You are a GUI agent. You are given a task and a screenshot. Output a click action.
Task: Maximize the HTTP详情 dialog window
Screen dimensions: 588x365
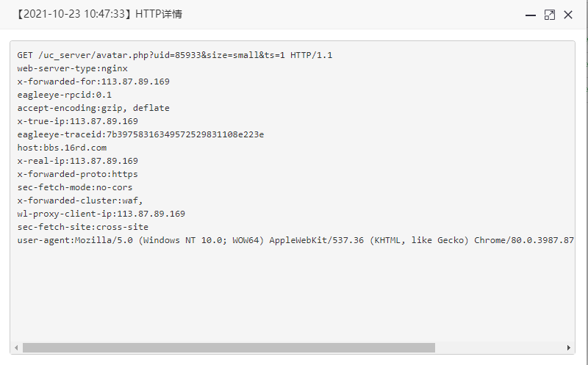click(549, 15)
